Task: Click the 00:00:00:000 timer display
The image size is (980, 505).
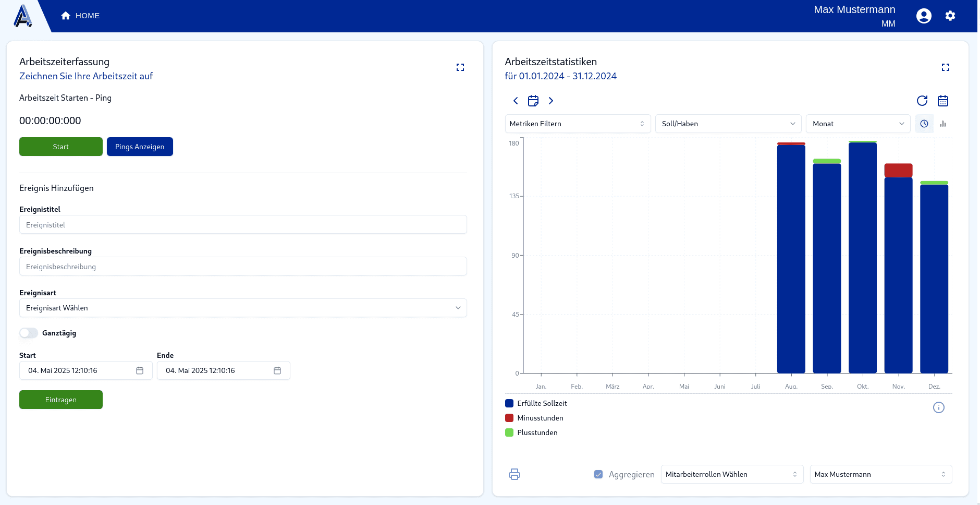Action: click(50, 121)
